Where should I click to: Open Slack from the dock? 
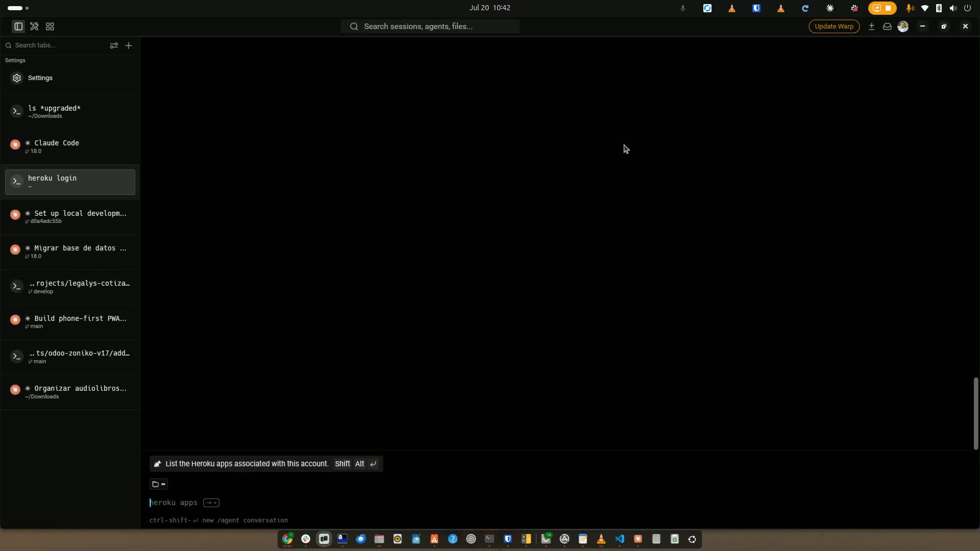(x=306, y=539)
